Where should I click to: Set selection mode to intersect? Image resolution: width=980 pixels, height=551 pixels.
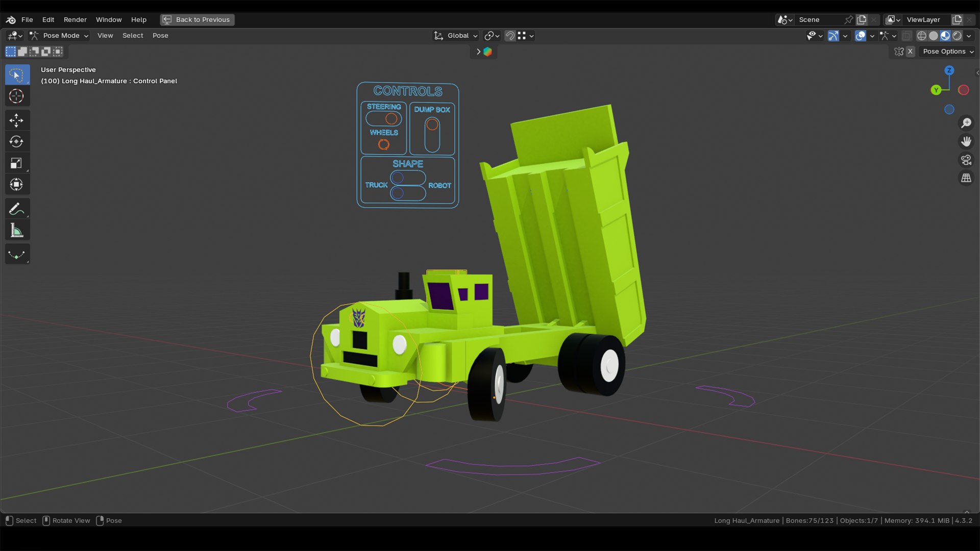coord(58,52)
